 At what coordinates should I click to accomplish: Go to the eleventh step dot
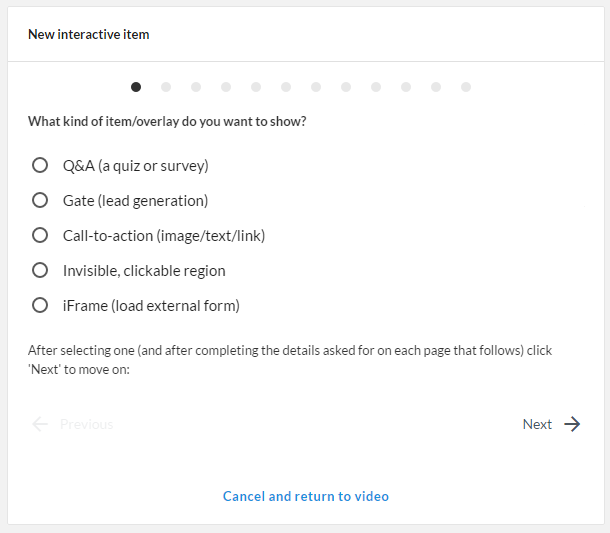coord(436,87)
